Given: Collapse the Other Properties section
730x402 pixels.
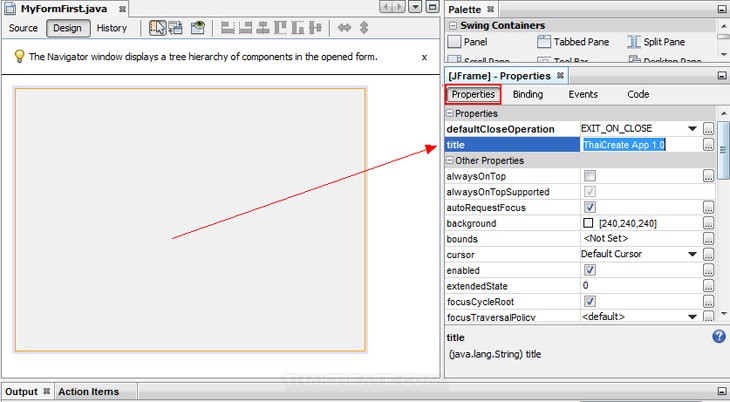Looking at the screenshot, I should (450, 160).
